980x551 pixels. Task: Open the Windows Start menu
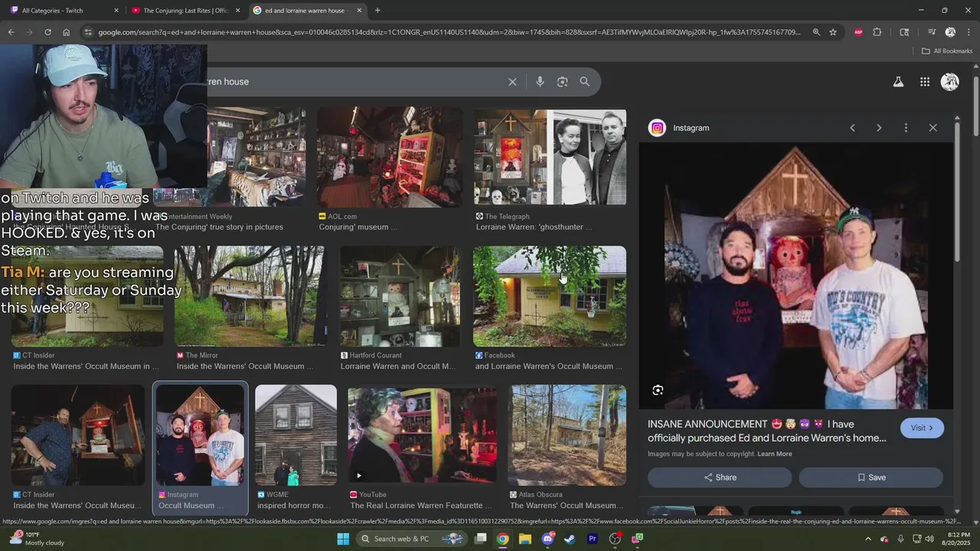(x=343, y=539)
